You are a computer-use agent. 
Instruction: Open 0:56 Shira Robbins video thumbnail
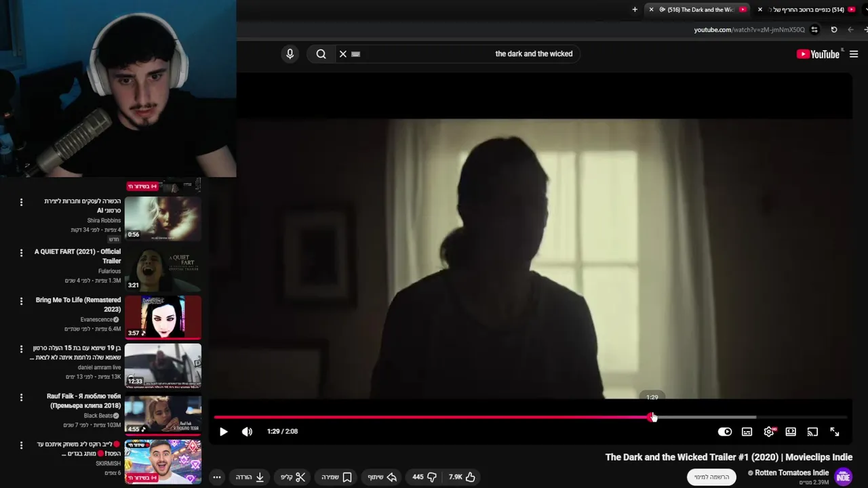163,218
